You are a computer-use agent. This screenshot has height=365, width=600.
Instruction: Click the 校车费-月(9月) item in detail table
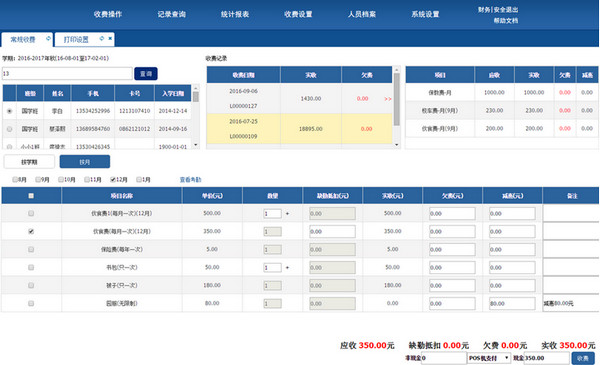(x=440, y=110)
